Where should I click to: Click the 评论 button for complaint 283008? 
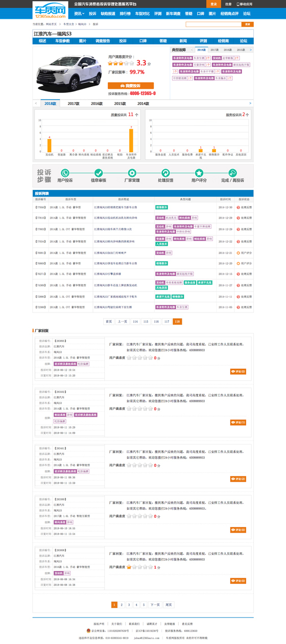pos(238,581)
